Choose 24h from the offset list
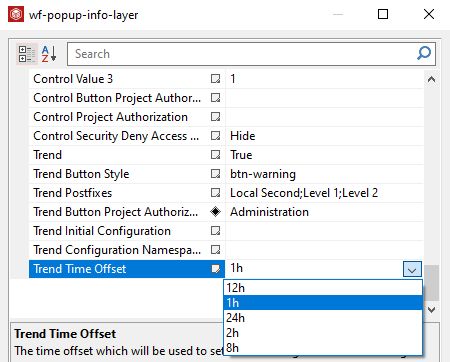Image resolution: width=450 pixels, height=362 pixels. pos(323,318)
